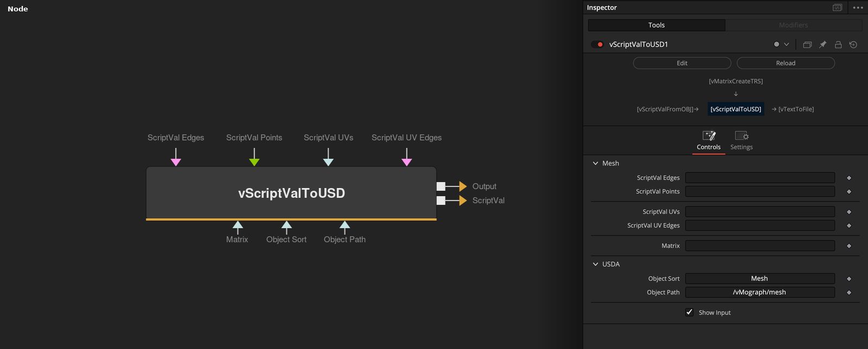Pin the vScriptValToUSD1 tool

[822, 44]
